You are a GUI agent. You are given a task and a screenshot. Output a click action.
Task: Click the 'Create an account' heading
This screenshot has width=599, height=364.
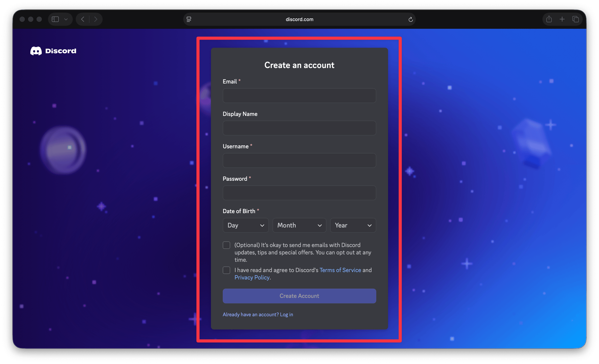point(299,65)
